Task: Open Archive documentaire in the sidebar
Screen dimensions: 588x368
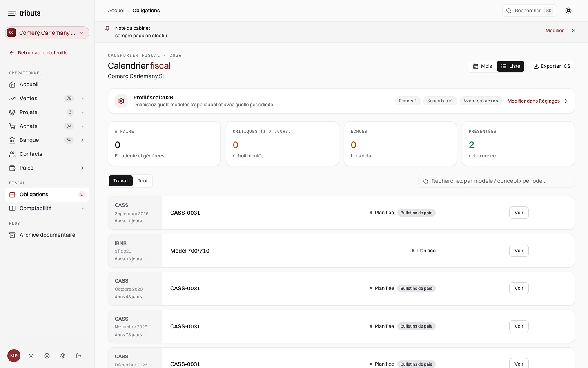Action: click(x=47, y=235)
